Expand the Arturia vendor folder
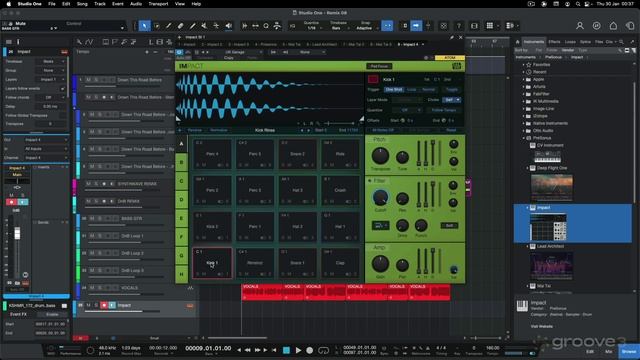This screenshot has width=640, height=360. pos(524,87)
